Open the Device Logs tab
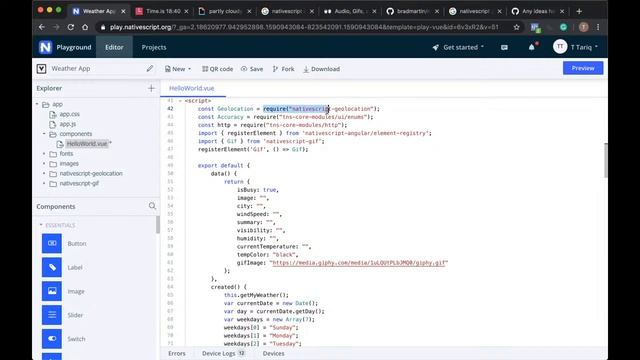The image size is (640, 360). coord(223,353)
